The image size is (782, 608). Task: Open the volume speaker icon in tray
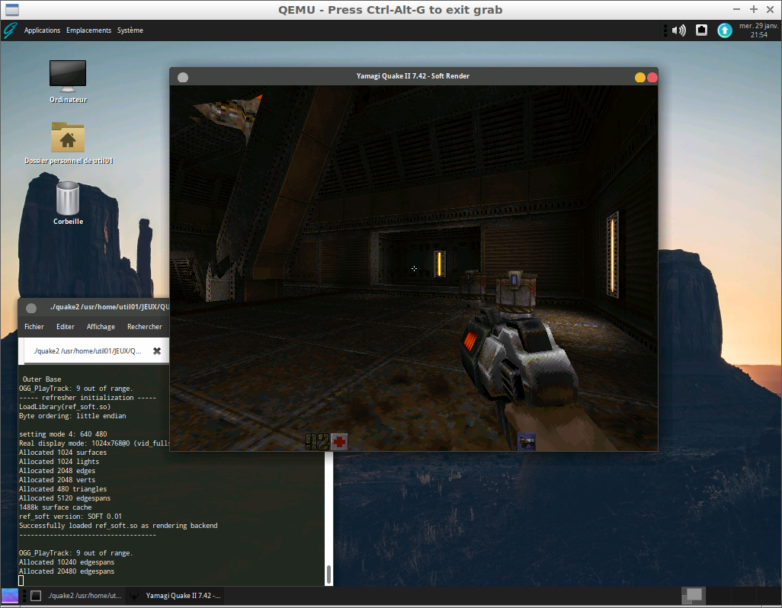point(678,30)
